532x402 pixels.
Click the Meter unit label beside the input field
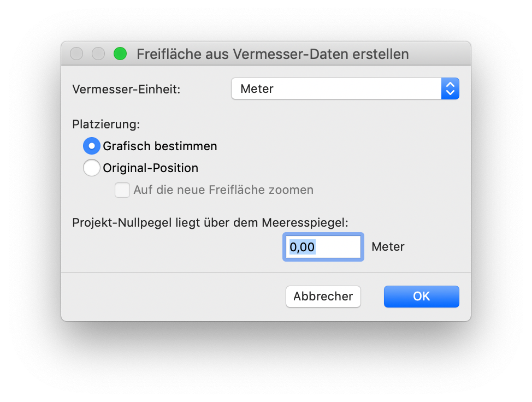388,247
